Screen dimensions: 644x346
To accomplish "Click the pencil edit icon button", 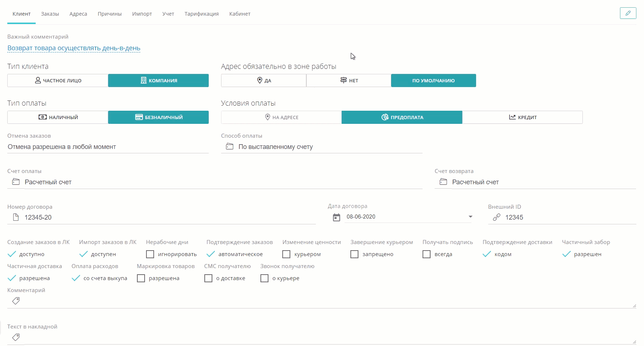I will tap(628, 13).
